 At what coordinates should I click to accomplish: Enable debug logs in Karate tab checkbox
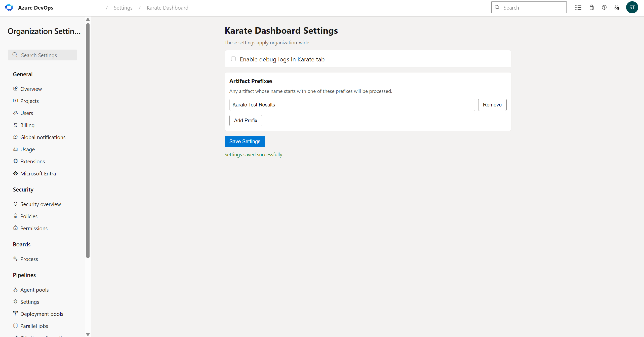233,59
